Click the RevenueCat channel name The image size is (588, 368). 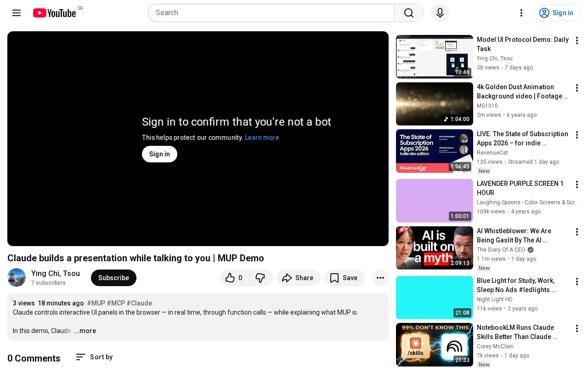tap(492, 153)
